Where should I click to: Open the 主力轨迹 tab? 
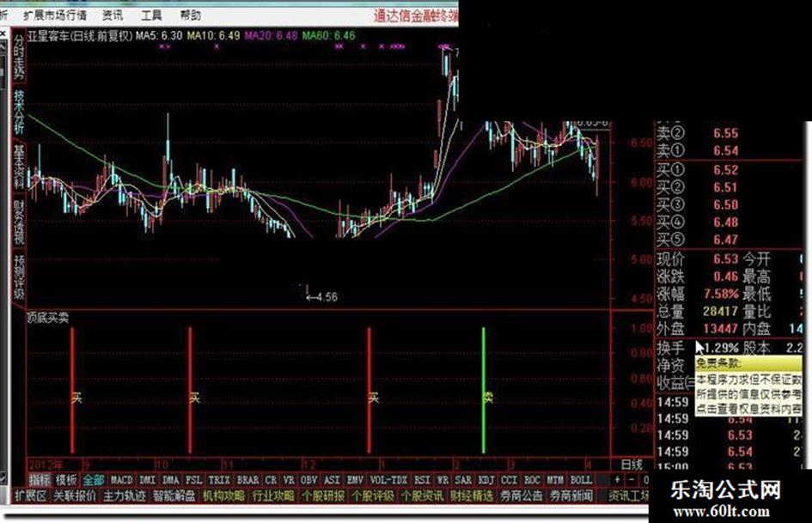pos(125,496)
